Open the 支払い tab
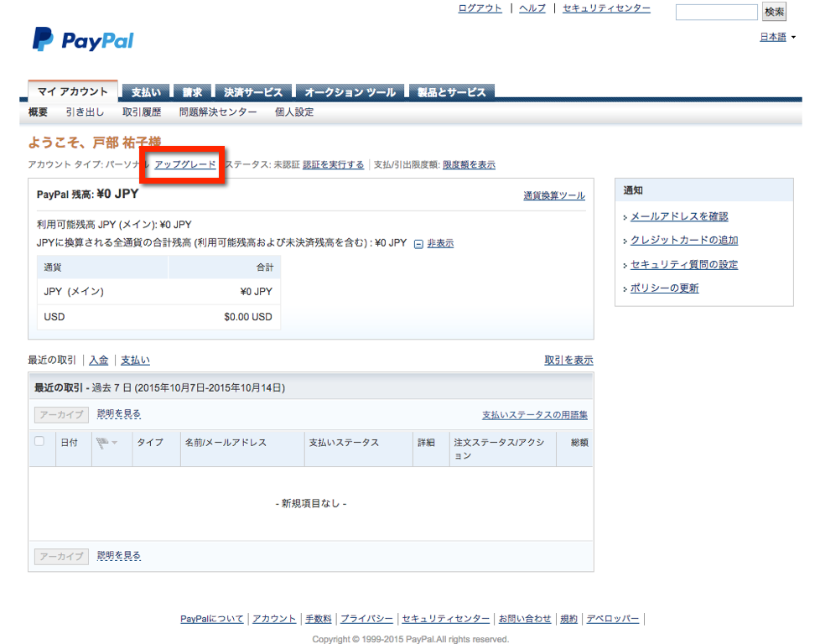The height and width of the screenshot is (644, 820). [146, 92]
